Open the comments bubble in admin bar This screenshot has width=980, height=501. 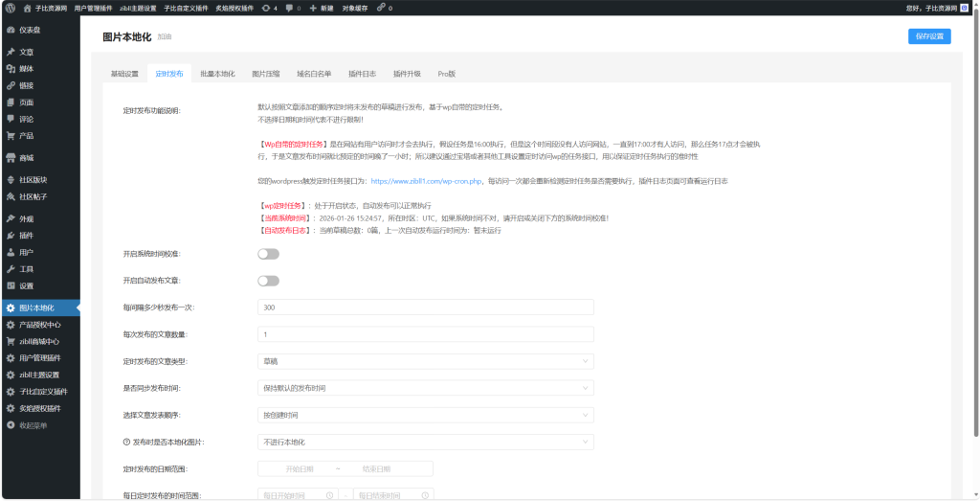pyautogui.click(x=291, y=7)
